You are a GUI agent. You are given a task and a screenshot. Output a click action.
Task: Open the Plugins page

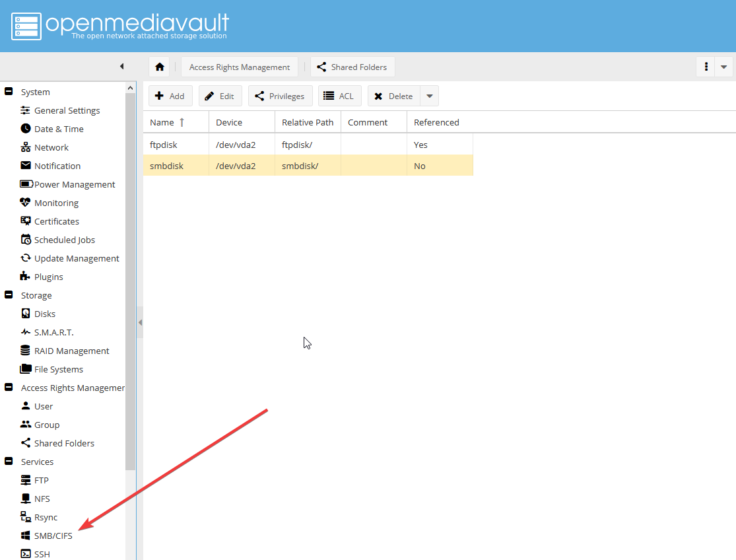click(x=48, y=277)
